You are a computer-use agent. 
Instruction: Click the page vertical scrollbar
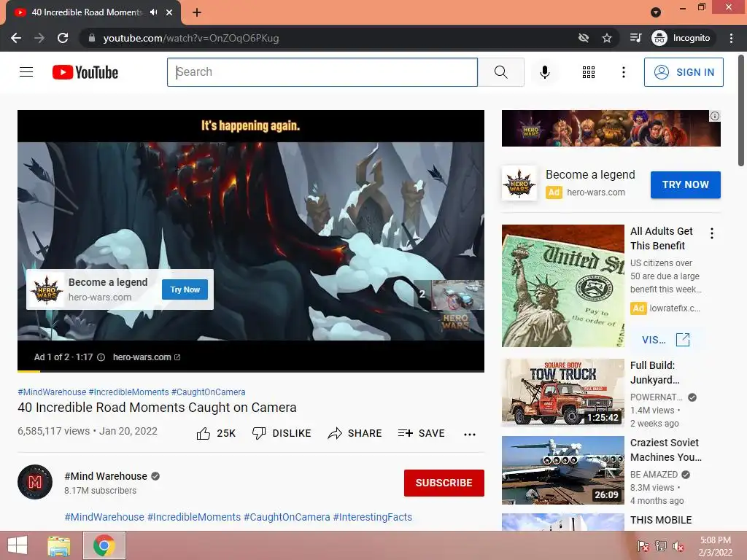(x=741, y=111)
